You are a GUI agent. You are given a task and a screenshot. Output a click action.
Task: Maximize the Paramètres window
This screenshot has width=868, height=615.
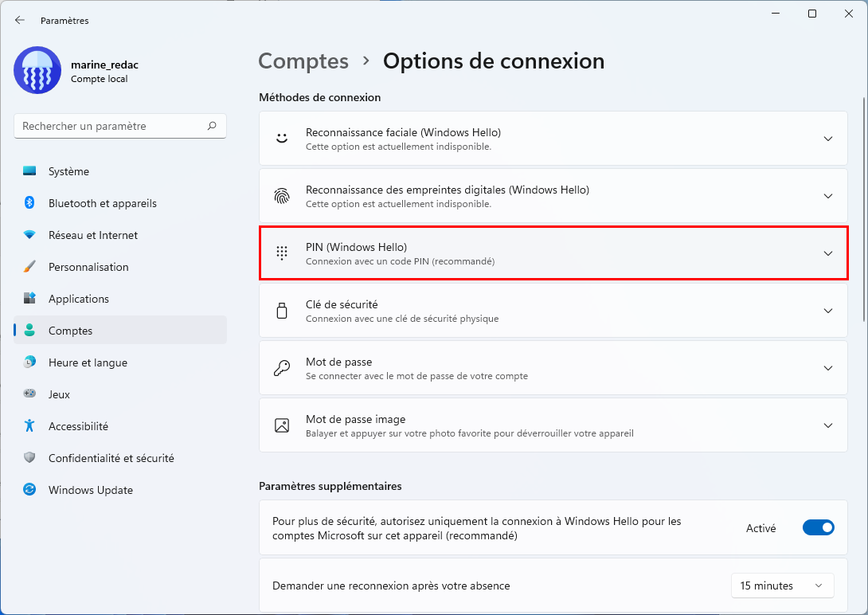pyautogui.click(x=812, y=14)
